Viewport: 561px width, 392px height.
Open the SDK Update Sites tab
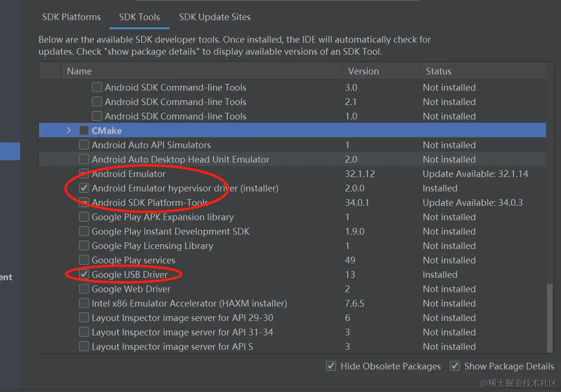215,17
